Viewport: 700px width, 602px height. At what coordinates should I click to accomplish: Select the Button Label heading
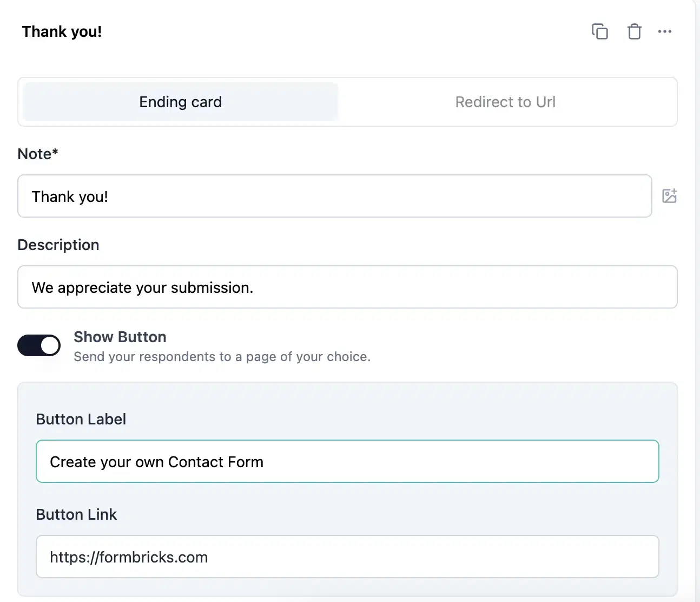tap(81, 419)
